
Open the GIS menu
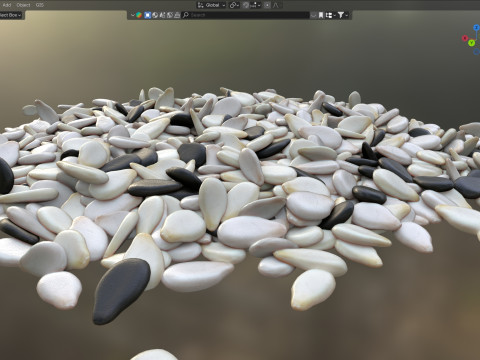tap(40, 5)
